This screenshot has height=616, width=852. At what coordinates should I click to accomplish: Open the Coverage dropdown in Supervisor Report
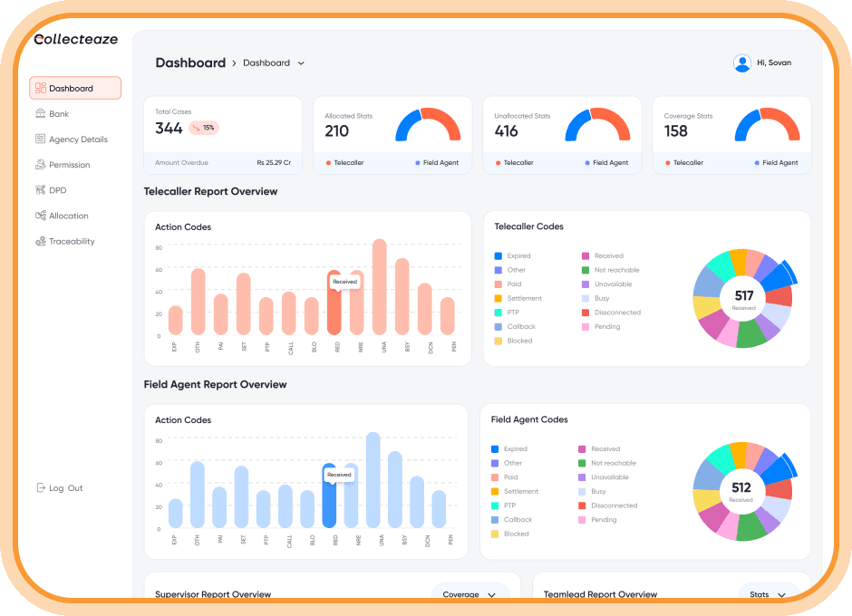click(x=470, y=593)
